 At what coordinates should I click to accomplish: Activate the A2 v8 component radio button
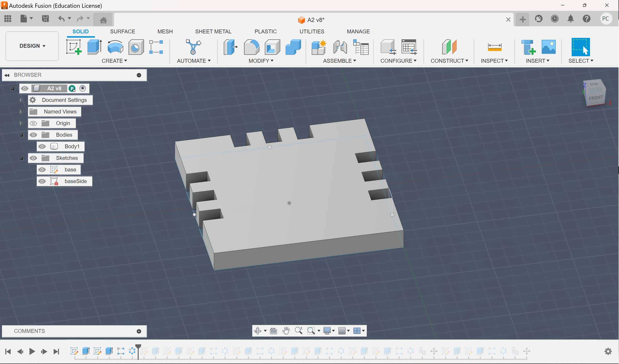coord(83,88)
